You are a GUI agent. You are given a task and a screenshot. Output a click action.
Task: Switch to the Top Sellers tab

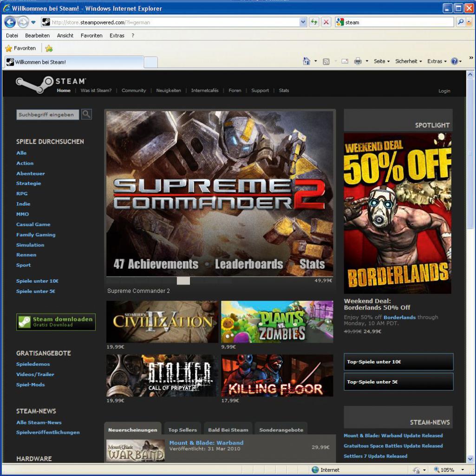pos(183,430)
